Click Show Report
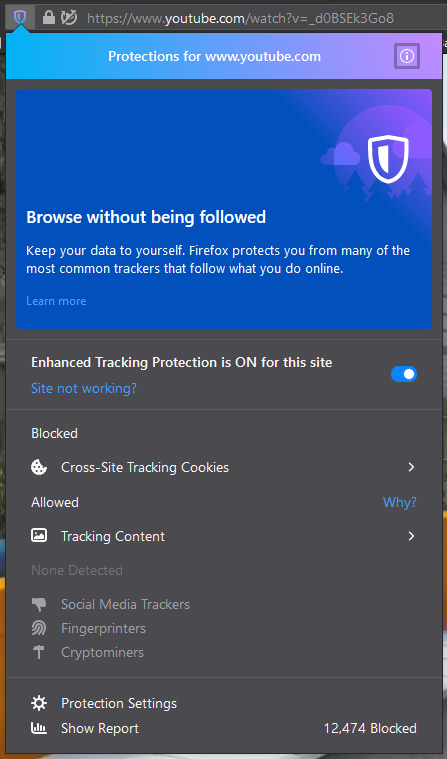Image resolution: width=447 pixels, height=759 pixels. tap(100, 729)
